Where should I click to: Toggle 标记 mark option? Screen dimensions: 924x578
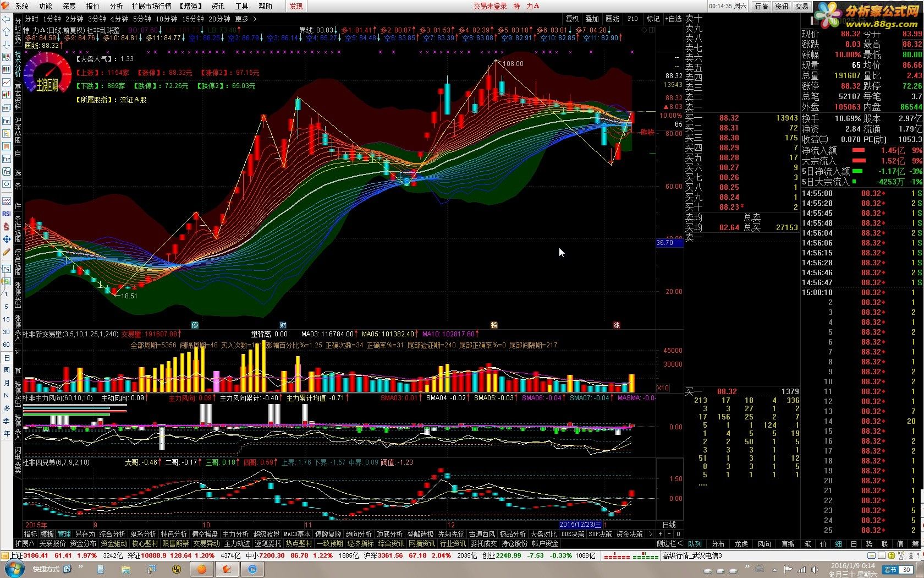click(653, 19)
